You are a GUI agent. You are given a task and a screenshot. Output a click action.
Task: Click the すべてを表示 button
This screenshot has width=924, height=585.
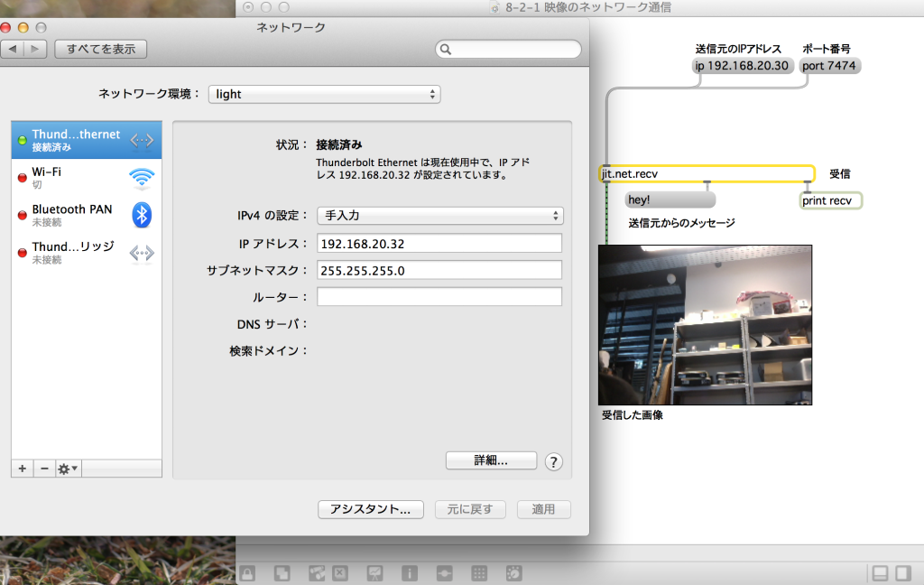(100, 49)
